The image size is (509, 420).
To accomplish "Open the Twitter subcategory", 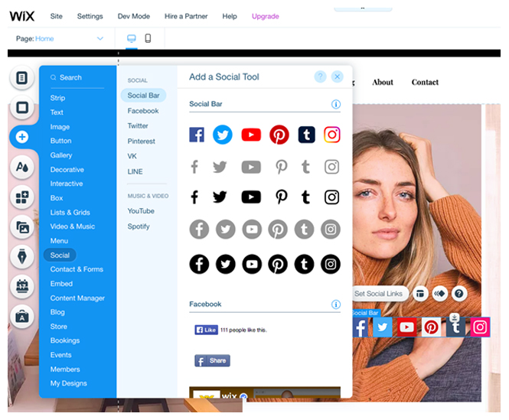I will click(138, 126).
